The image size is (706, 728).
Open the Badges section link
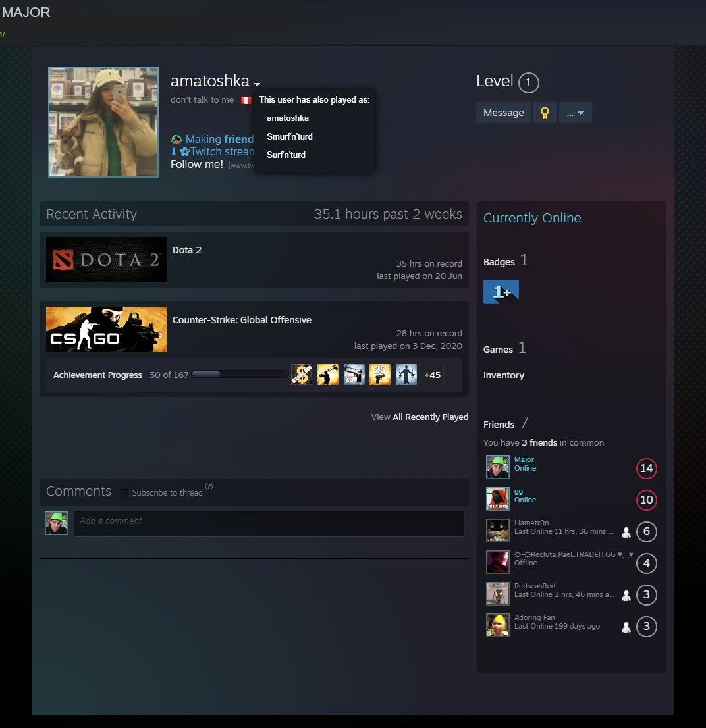pyautogui.click(x=499, y=262)
